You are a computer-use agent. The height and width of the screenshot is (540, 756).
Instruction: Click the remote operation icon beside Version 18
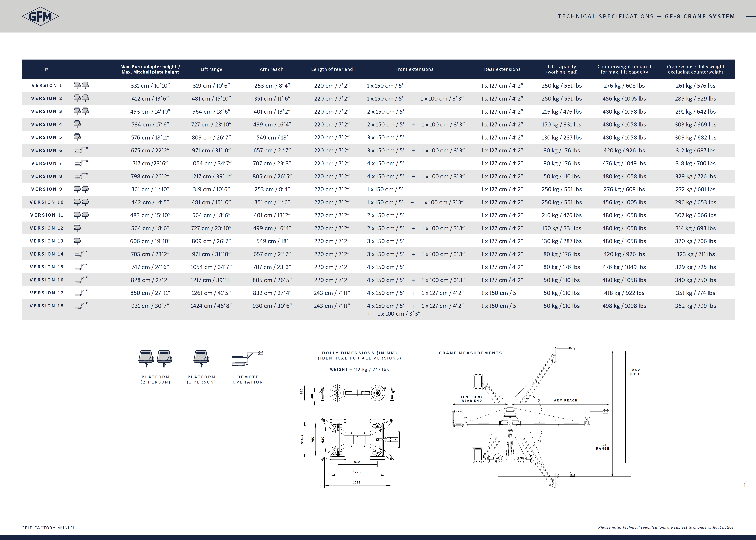tap(81, 306)
